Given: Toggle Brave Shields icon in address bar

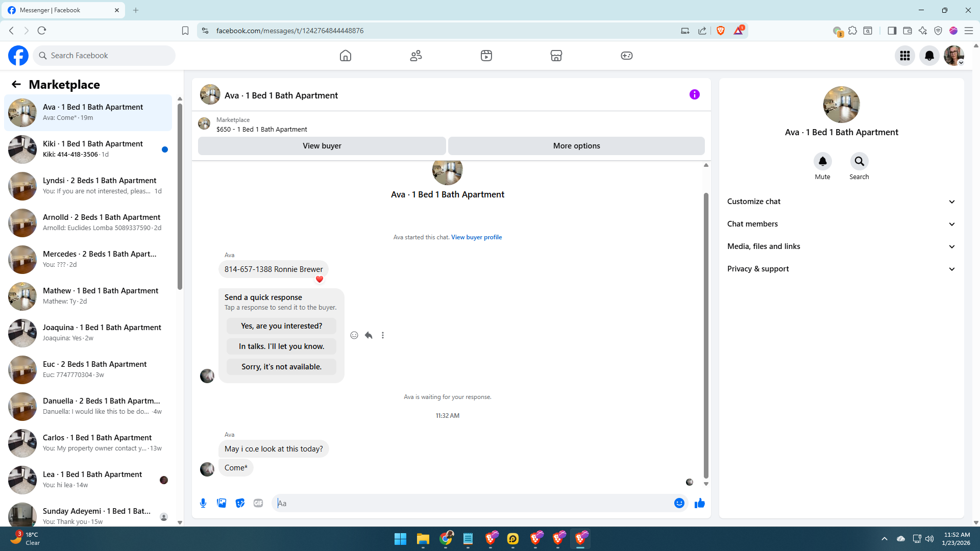Looking at the screenshot, I should (x=721, y=31).
